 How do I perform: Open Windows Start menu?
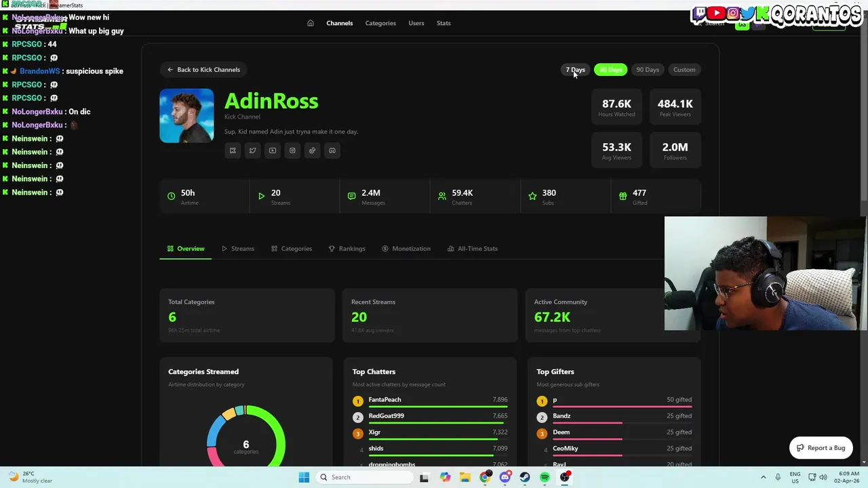pos(304,477)
